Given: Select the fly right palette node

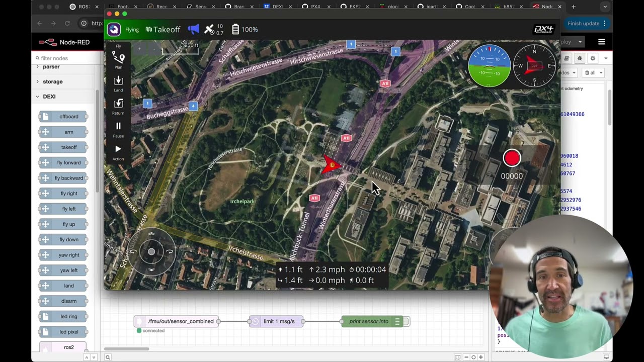Looking at the screenshot, I should [63, 194].
